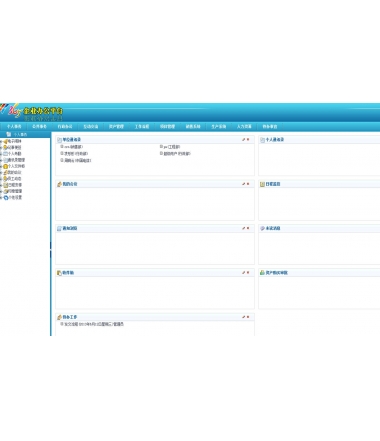Click the unread messages panel bubble icon
380x441 pixels.
coord(262,228)
